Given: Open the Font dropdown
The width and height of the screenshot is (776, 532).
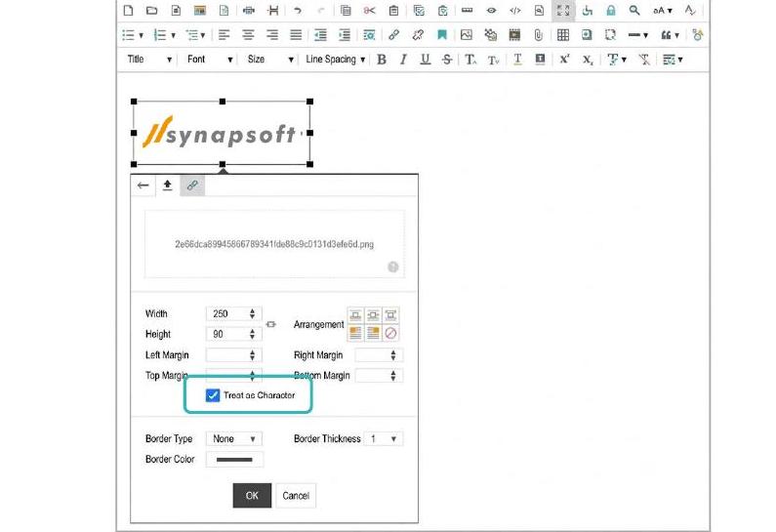Looking at the screenshot, I should pyautogui.click(x=209, y=60).
